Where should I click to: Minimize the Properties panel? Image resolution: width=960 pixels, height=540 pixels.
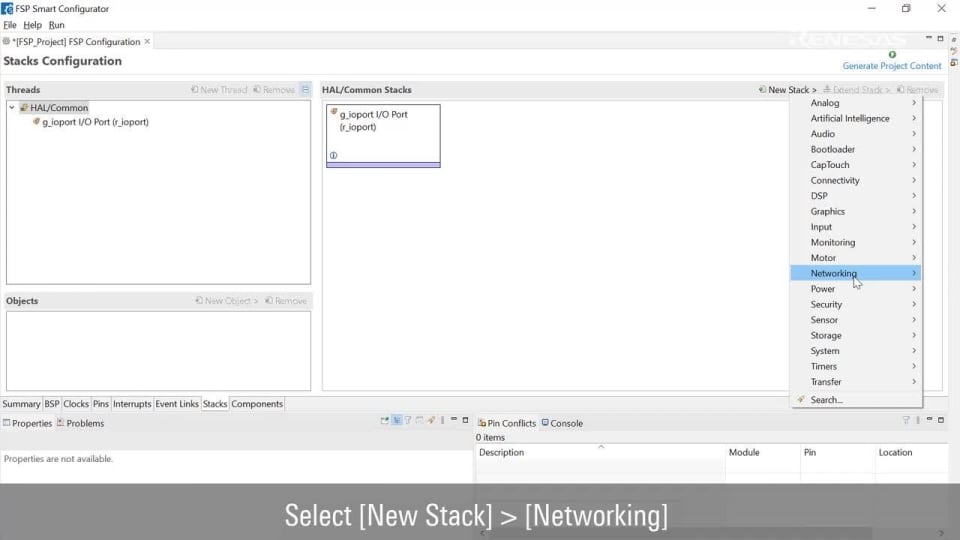pyautogui.click(x=454, y=420)
